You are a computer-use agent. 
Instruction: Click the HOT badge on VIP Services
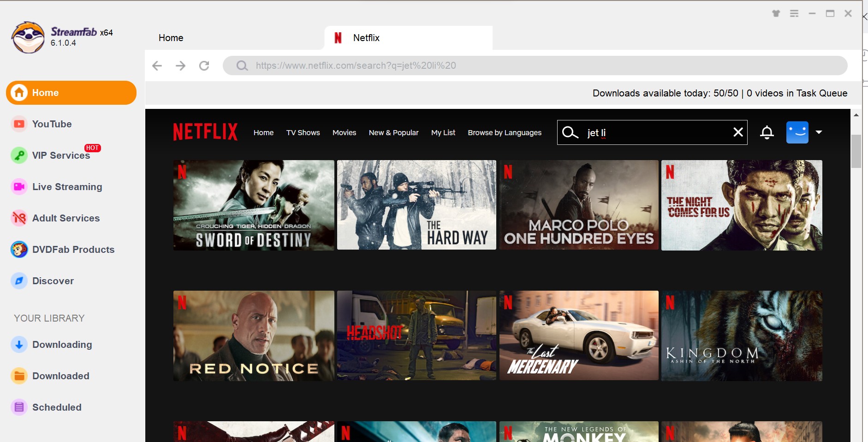(92, 148)
